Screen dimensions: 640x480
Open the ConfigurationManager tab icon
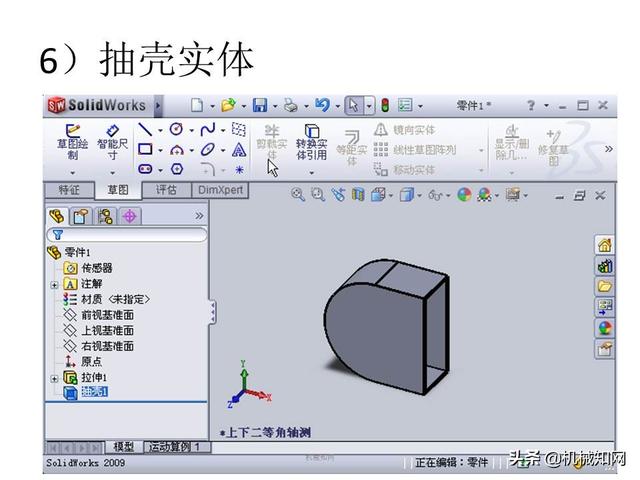105,216
